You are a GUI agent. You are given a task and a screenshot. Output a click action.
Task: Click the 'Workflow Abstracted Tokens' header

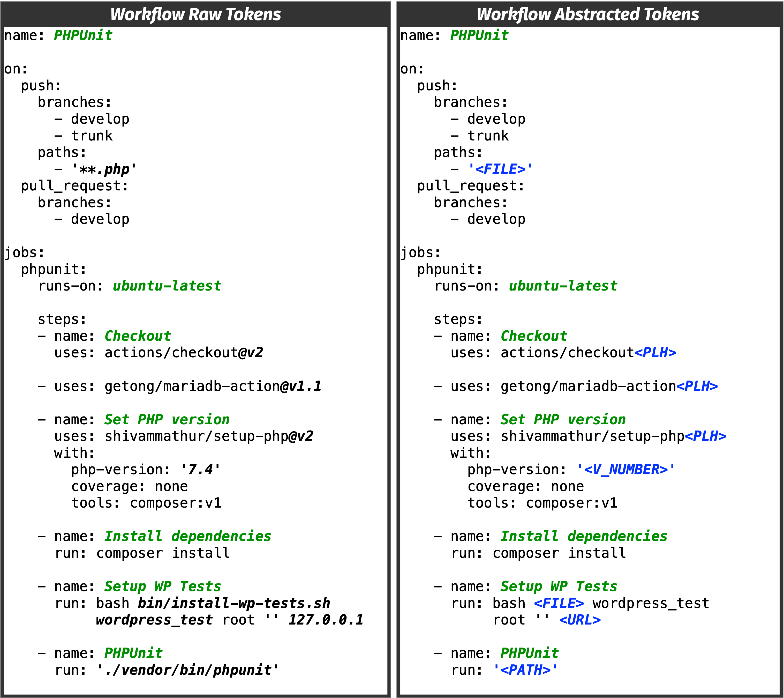coord(588,14)
